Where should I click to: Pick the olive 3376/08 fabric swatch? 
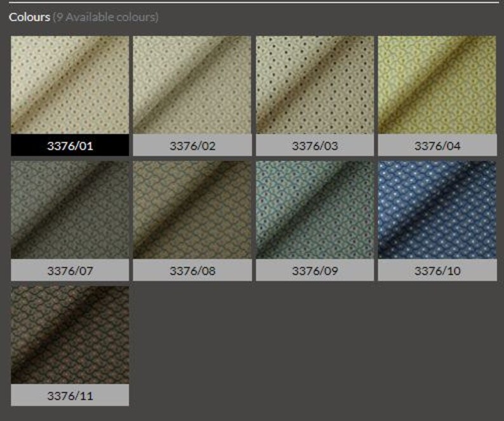click(192, 210)
